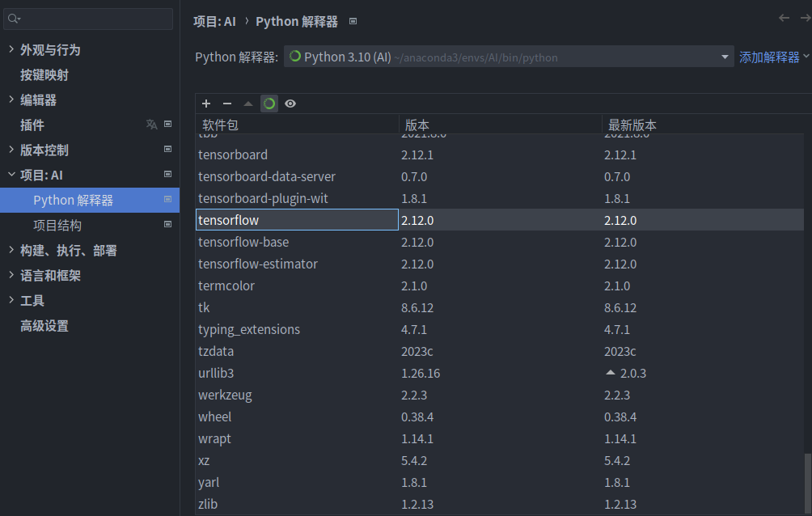
Task: Open the 插件 settings page
Action: [x=32, y=125]
